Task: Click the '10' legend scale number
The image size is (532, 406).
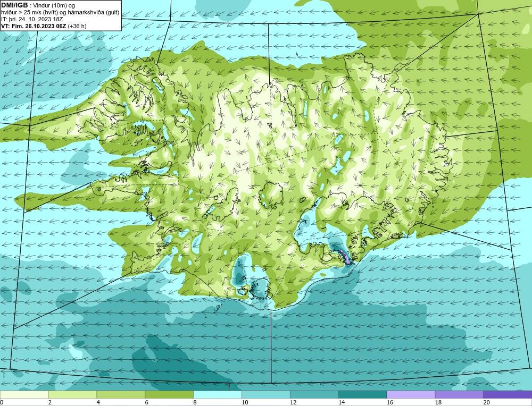Action: 245,402
